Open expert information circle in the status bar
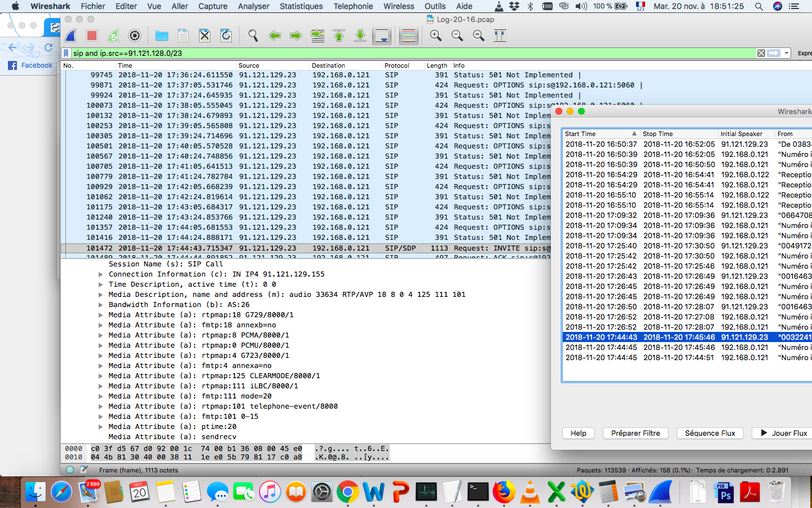The width and height of the screenshot is (812, 508). (70, 470)
